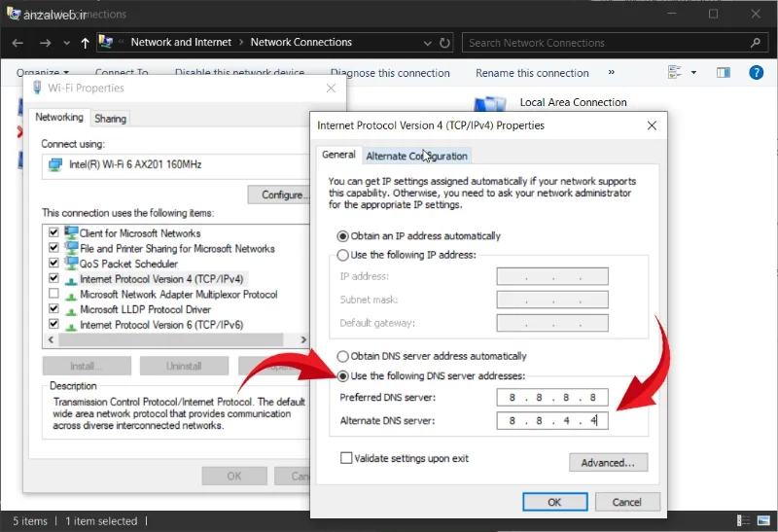This screenshot has width=778, height=532.
Task: Open the address bar history dropdown
Action: point(427,43)
